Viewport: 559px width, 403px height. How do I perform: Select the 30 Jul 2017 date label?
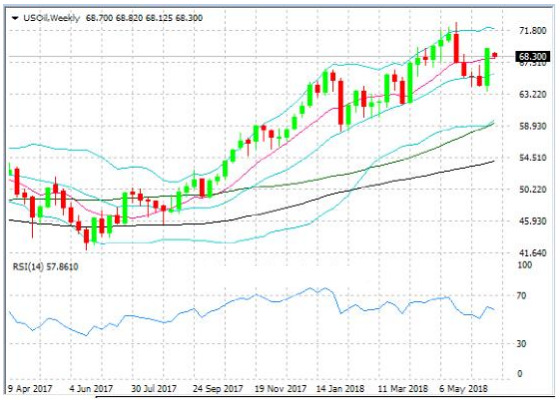(x=154, y=388)
